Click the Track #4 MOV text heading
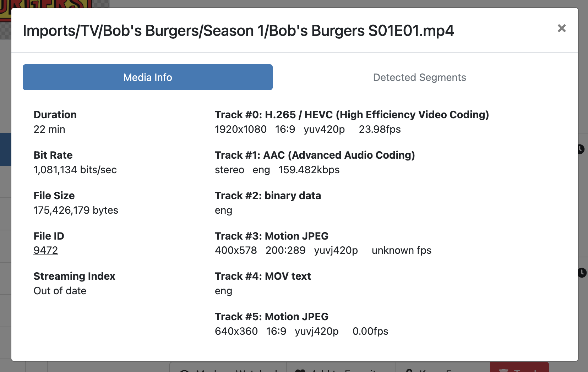The width and height of the screenshot is (588, 372). (x=263, y=276)
